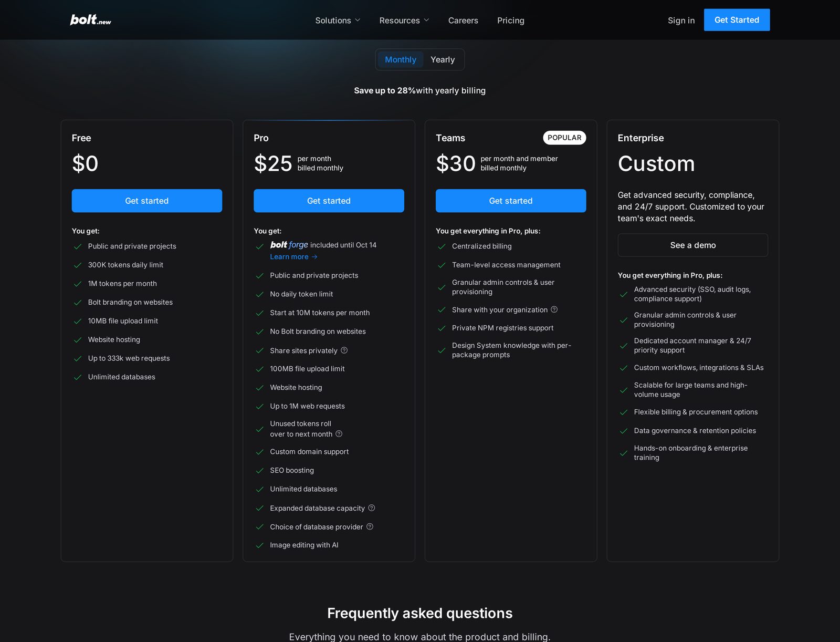Click the $25 Pro price text

(273, 163)
